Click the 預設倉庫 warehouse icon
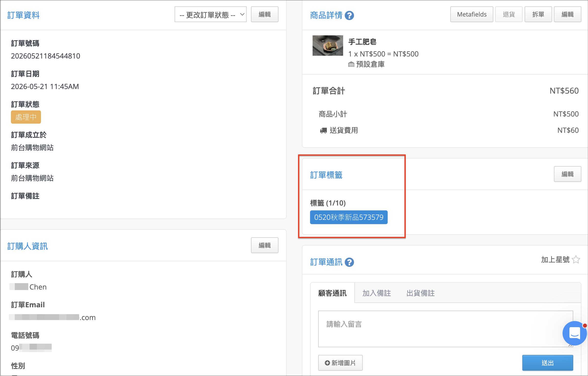The image size is (588, 376). pos(351,64)
